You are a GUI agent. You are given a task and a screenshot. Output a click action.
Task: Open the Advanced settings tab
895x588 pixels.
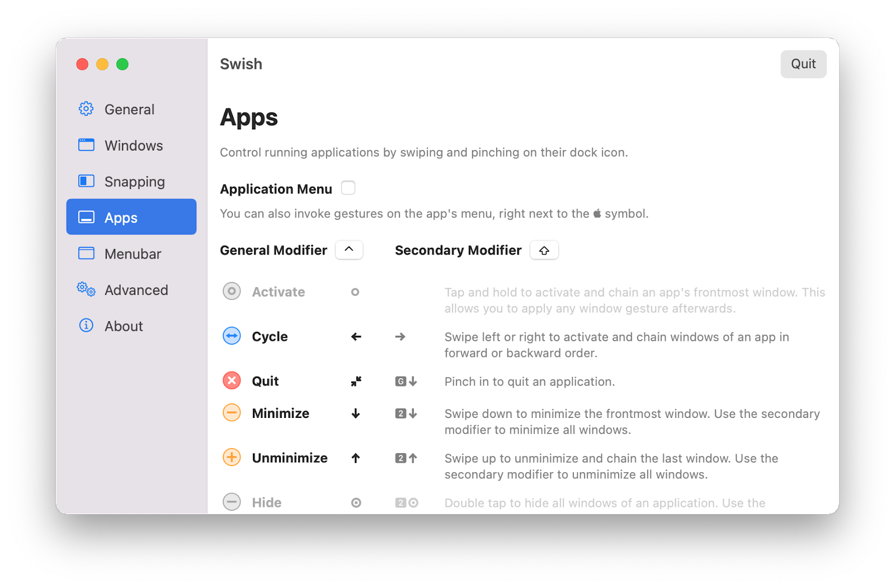pos(131,290)
